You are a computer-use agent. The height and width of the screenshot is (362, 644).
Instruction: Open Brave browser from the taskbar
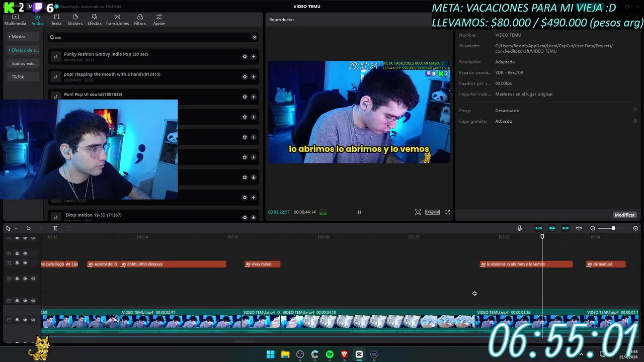point(344,354)
